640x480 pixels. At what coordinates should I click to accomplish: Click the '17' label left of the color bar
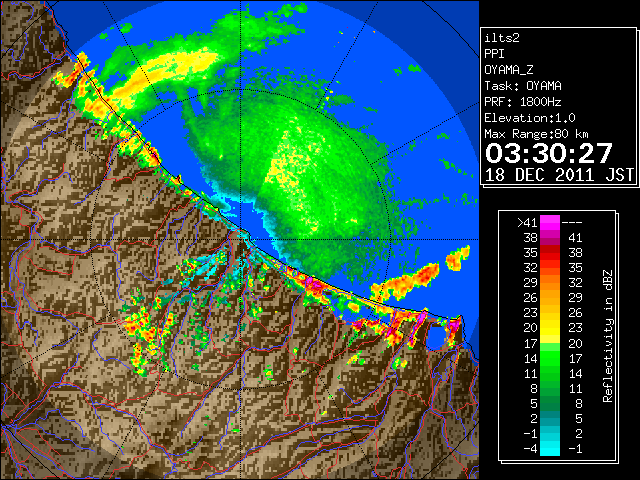click(x=531, y=344)
